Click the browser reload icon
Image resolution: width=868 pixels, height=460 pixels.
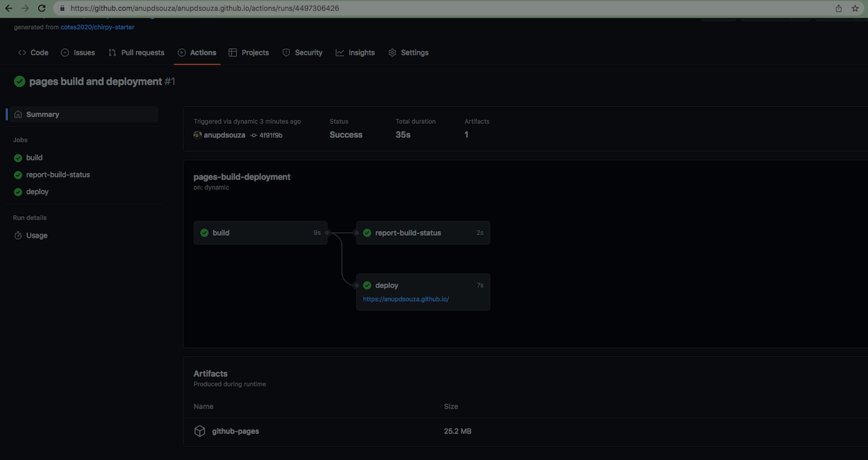pos(42,8)
